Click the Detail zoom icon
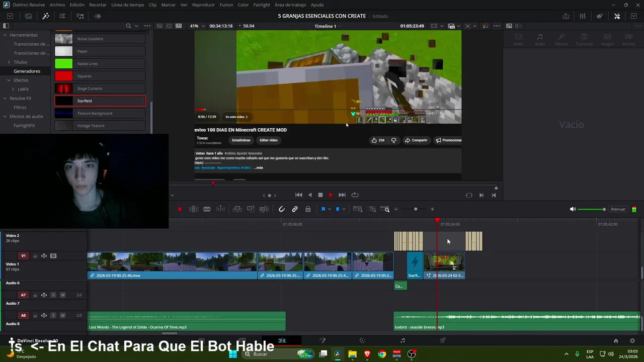Image resolution: width=644 pixels, height=362 pixels. tap(372, 209)
